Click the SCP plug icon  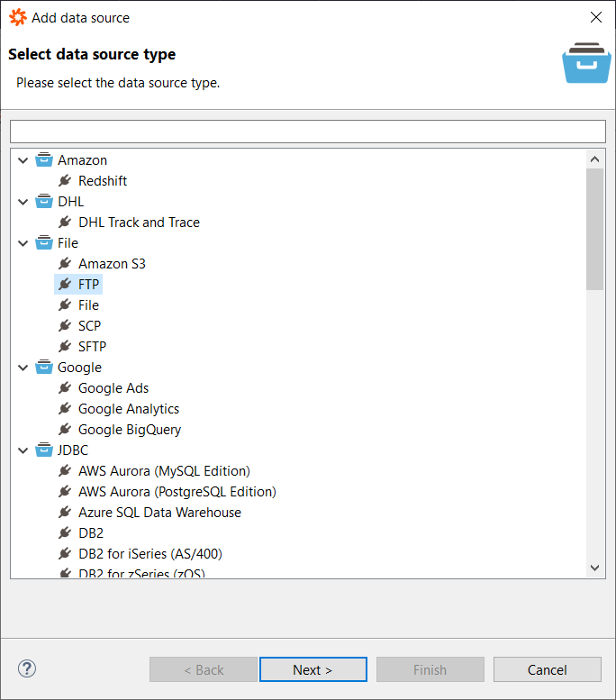[x=65, y=326]
